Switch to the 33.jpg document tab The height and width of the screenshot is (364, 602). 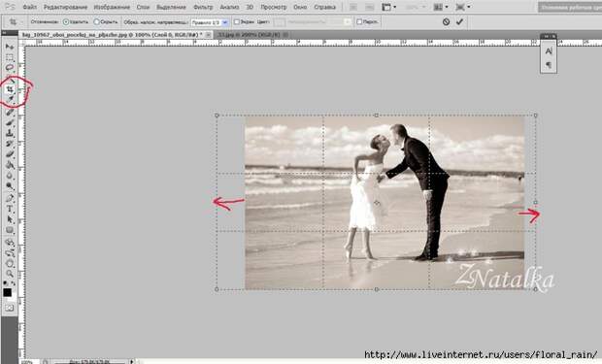click(249, 35)
